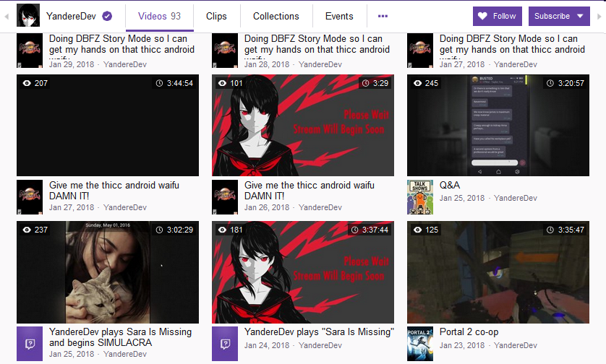The width and height of the screenshot is (606, 364).
Task: Click game icon beside Jan 28 DBFZ video
Action: point(225,51)
